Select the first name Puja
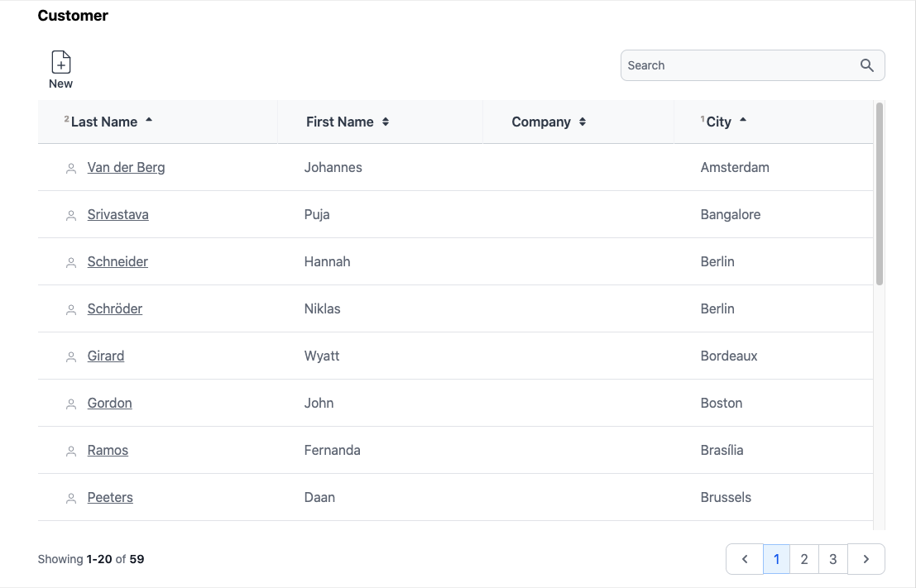This screenshot has height=588, width=916. (x=317, y=215)
